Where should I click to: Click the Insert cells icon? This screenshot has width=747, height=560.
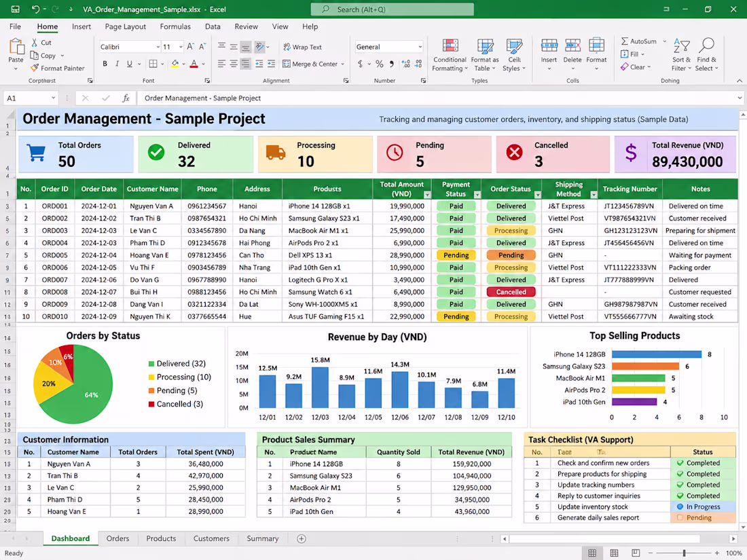pyautogui.click(x=549, y=46)
